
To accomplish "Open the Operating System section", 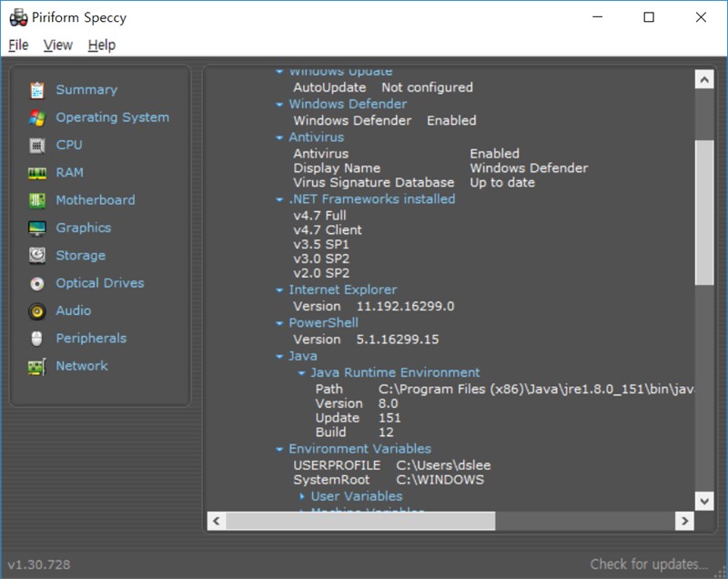I will [112, 117].
